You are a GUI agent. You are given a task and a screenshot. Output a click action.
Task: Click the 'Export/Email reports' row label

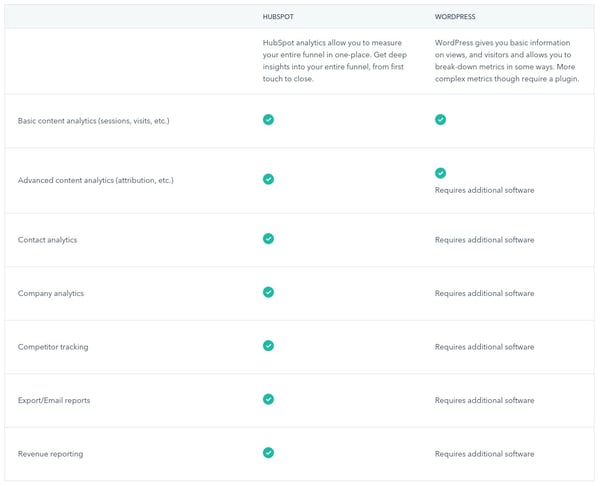click(54, 401)
